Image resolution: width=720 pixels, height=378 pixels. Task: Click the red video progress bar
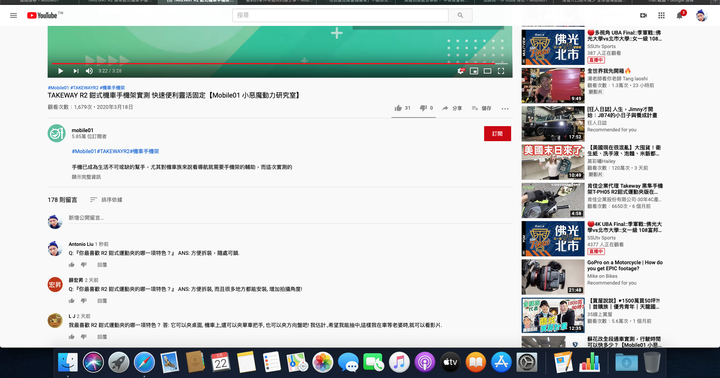pyautogui.click(x=280, y=63)
